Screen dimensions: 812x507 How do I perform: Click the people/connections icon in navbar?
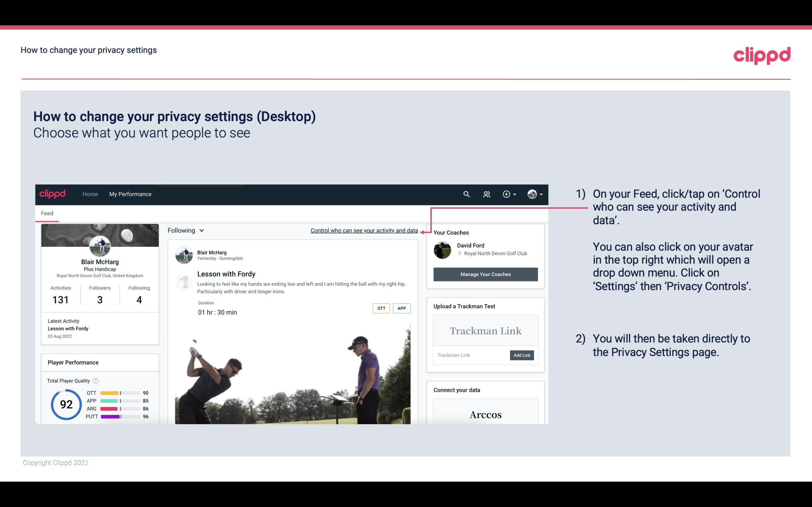coord(486,194)
